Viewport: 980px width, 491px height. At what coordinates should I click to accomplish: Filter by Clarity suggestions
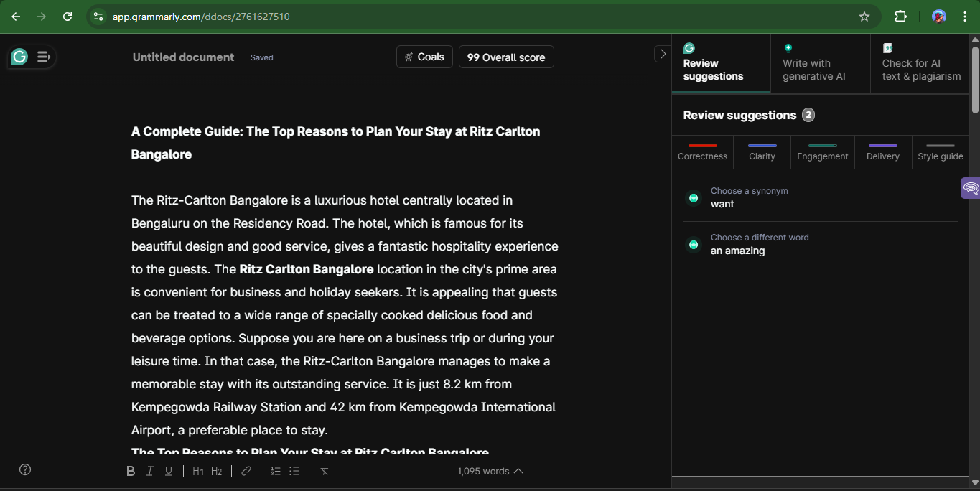pyautogui.click(x=762, y=152)
